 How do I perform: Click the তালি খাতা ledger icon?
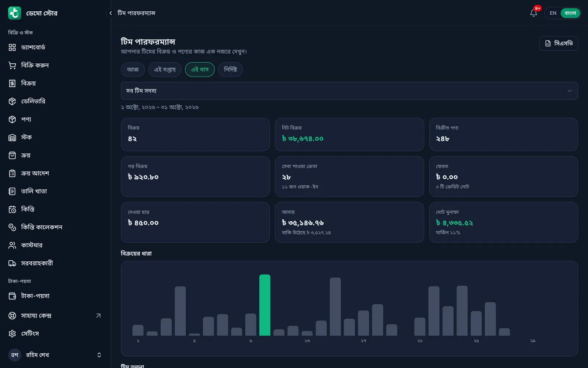(12, 191)
